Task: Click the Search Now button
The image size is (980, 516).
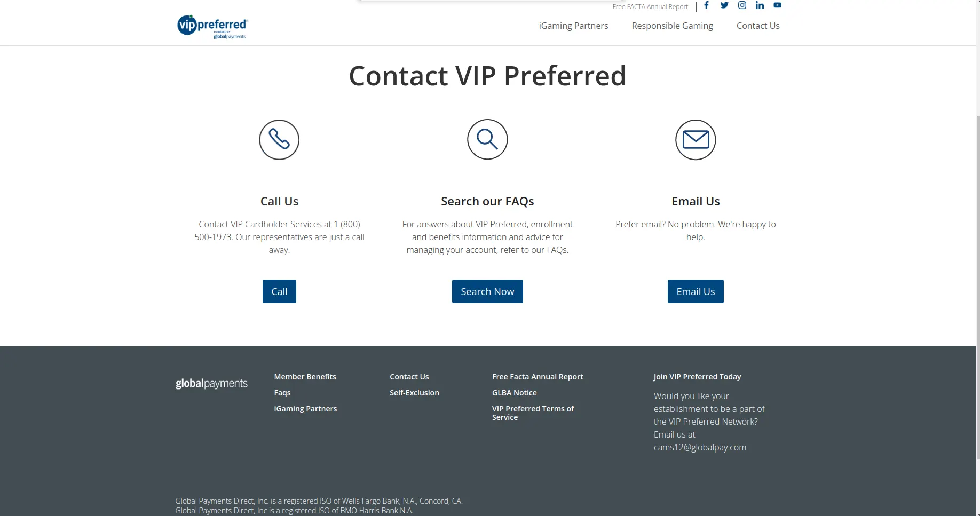Action: [487, 291]
